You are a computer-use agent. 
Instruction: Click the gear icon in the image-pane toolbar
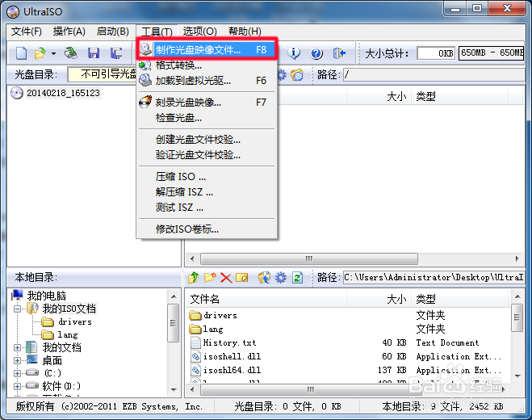click(x=282, y=74)
